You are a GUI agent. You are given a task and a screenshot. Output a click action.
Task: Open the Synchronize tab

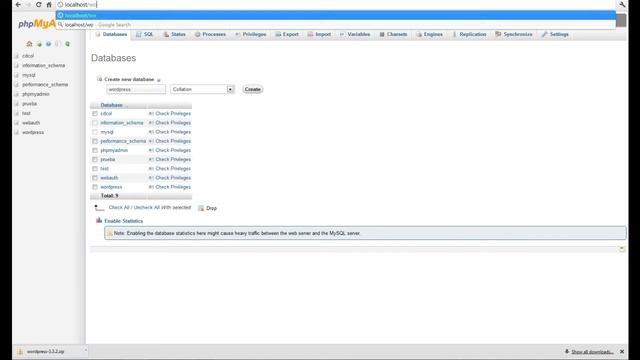pyautogui.click(x=514, y=34)
